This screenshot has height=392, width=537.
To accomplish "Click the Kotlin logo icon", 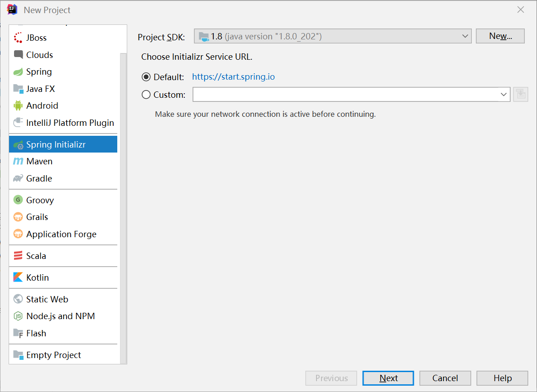I will (x=18, y=277).
